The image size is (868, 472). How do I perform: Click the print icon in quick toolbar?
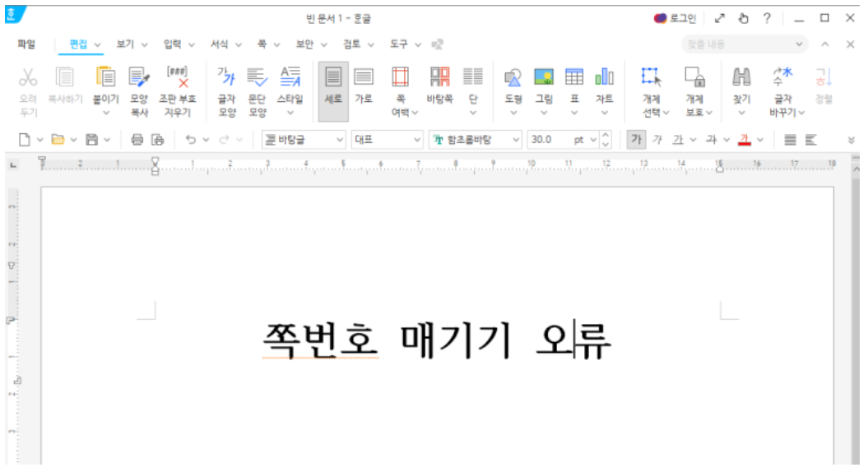tap(137, 140)
